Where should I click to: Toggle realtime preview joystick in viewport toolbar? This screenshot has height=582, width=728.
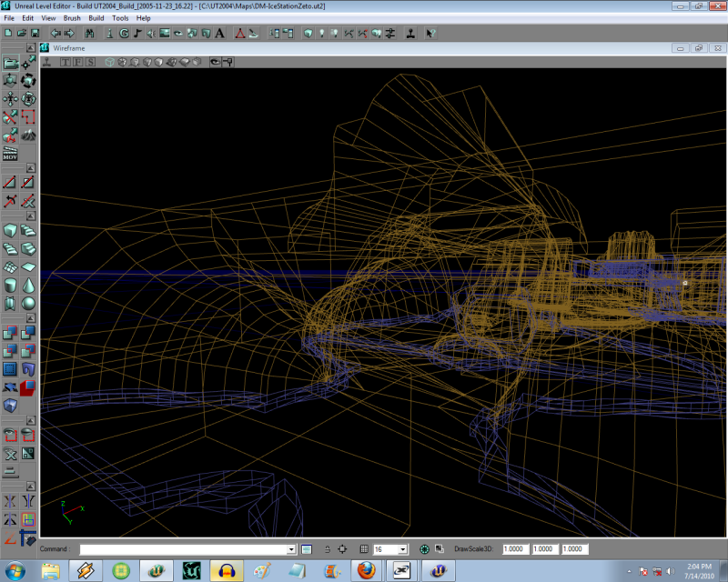[x=47, y=62]
